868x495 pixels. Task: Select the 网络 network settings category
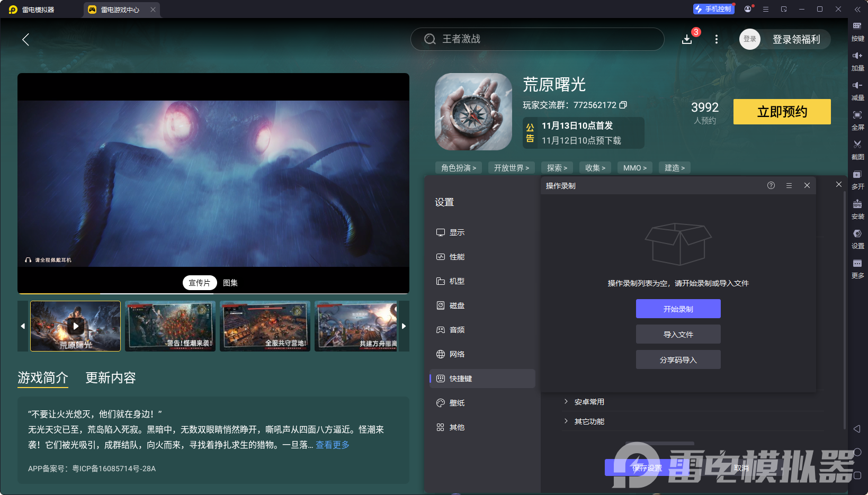(457, 354)
